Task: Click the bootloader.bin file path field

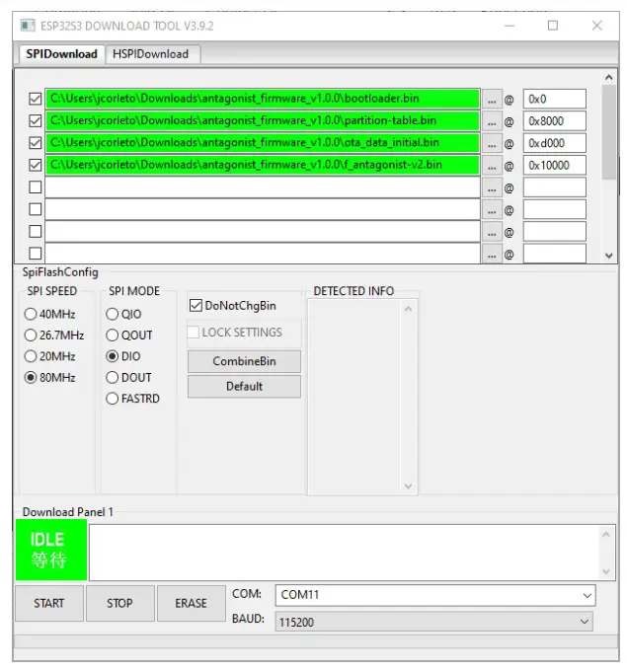Action: coord(263,99)
